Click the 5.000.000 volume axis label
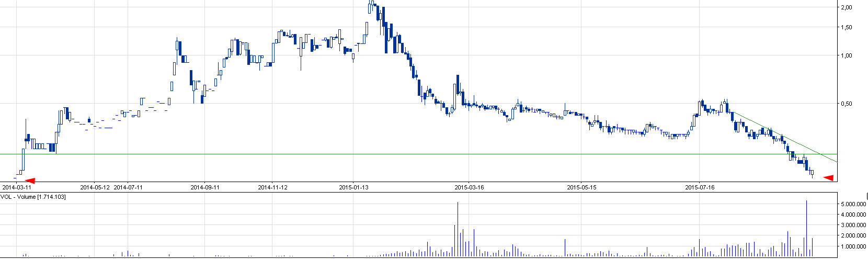Screen dimensions: 868x259 [x=853, y=204]
